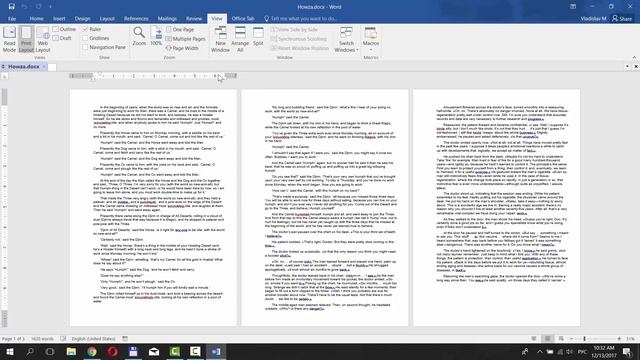Image resolution: width=640 pixels, height=360 pixels.
Task: Close the Office Tab bar with the X
Action: click(x=636, y=67)
